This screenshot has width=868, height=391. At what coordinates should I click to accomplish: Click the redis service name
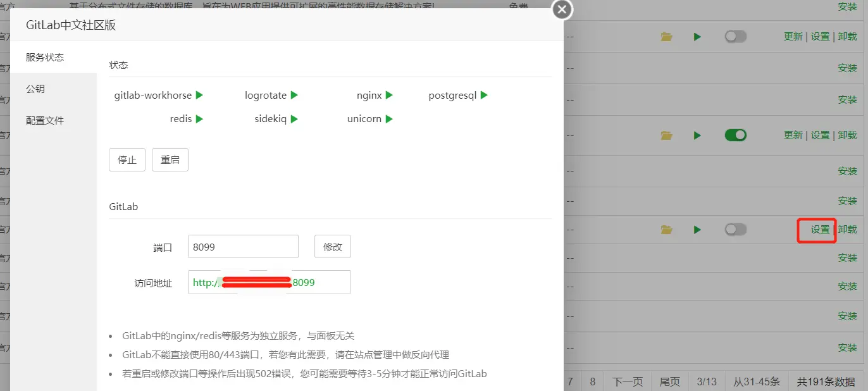click(x=181, y=119)
